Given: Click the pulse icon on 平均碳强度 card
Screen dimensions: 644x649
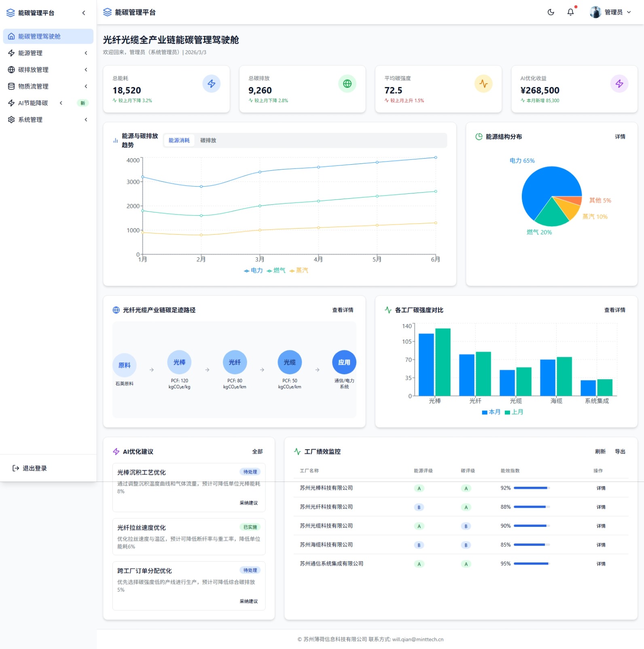Looking at the screenshot, I should 483,84.
